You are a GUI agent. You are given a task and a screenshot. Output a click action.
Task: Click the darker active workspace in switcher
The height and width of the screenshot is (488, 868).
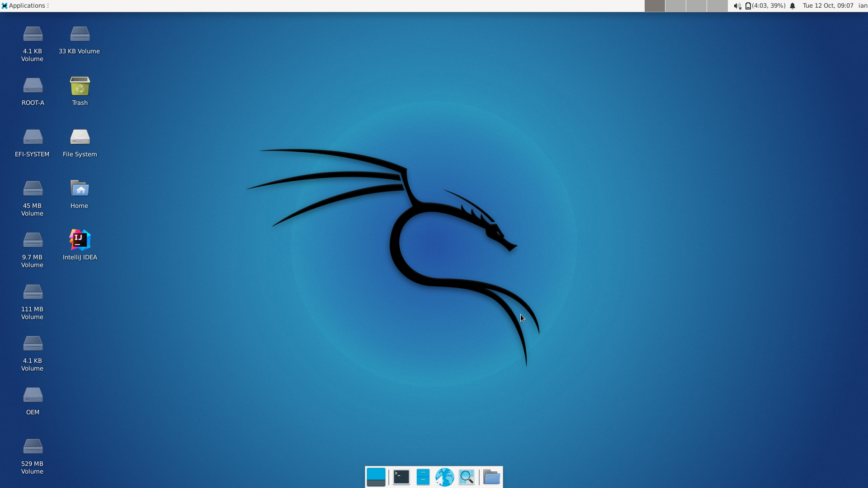655,6
